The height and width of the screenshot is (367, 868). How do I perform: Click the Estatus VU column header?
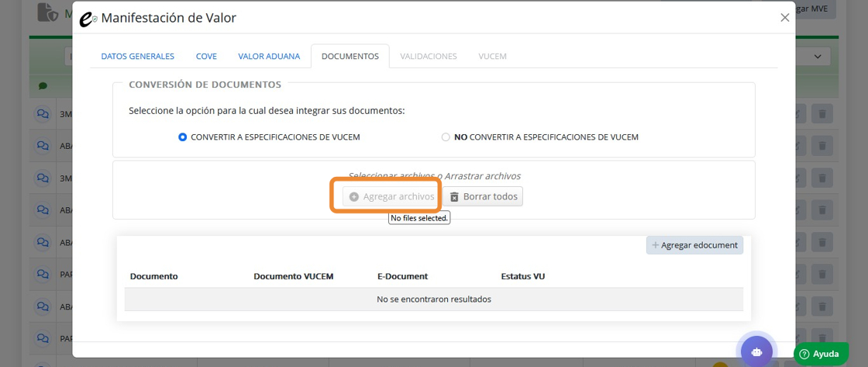[523, 276]
